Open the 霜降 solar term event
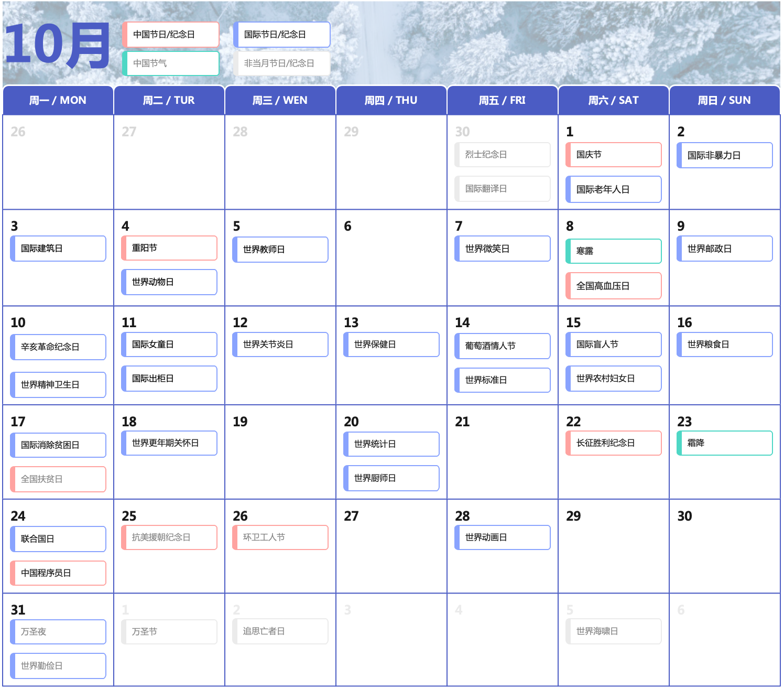Screen dimensions: 784x689 pos(725,443)
